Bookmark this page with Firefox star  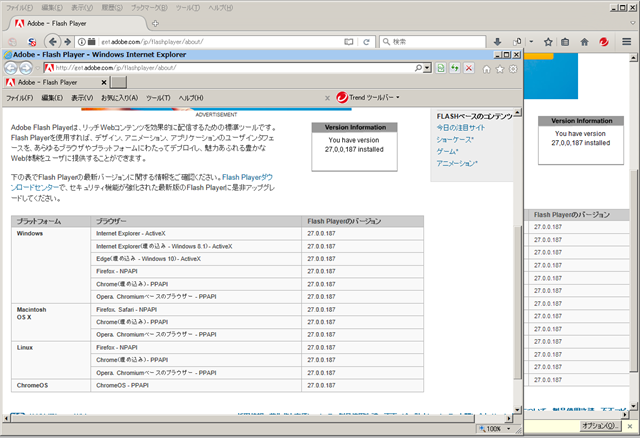pyautogui.click(x=548, y=42)
